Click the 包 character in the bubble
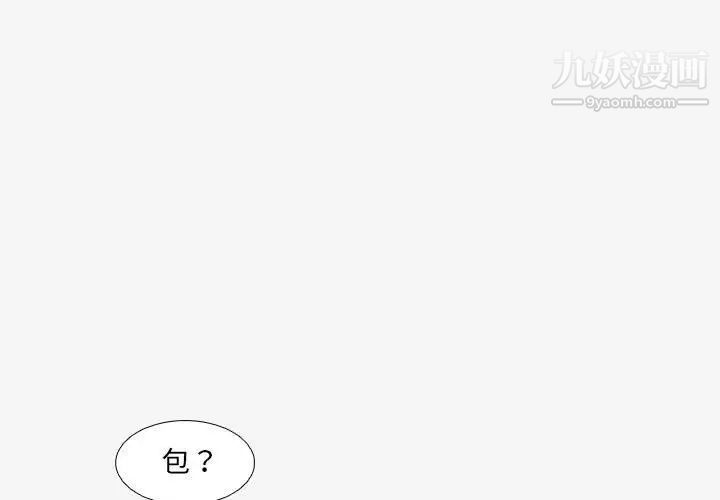720x500 pixels. point(176,461)
